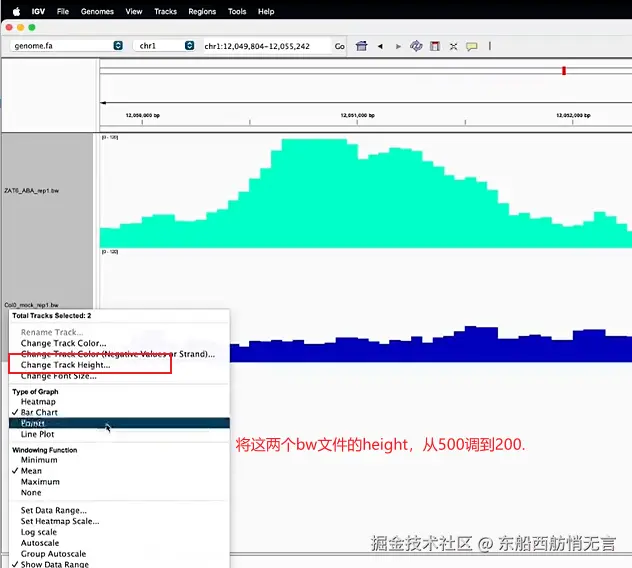Click the 12,051,000 bp ruler label
632x568 pixels.
pos(358,115)
